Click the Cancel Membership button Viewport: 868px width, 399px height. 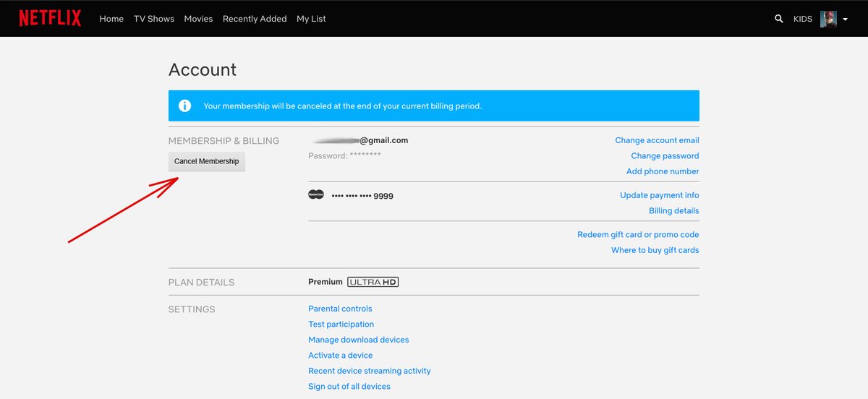click(x=207, y=161)
